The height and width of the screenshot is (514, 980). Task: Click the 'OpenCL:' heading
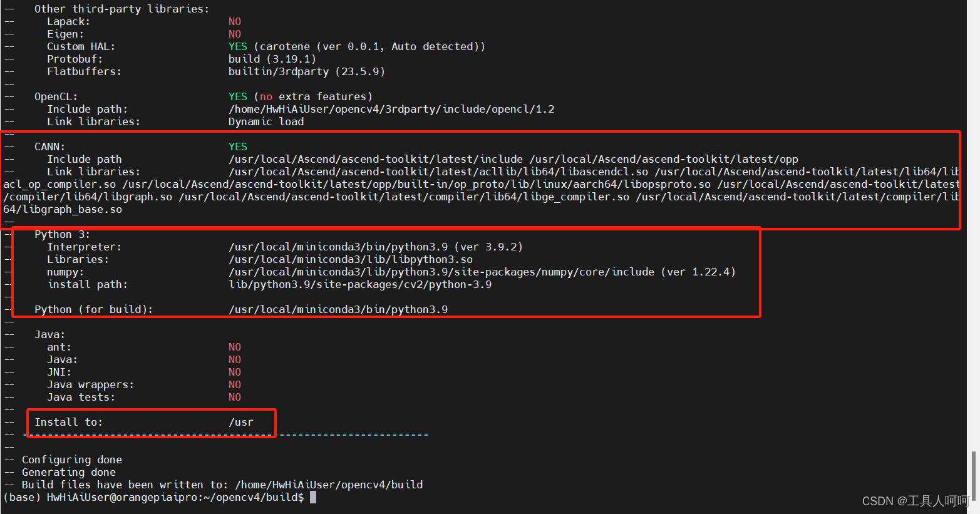click(x=56, y=96)
